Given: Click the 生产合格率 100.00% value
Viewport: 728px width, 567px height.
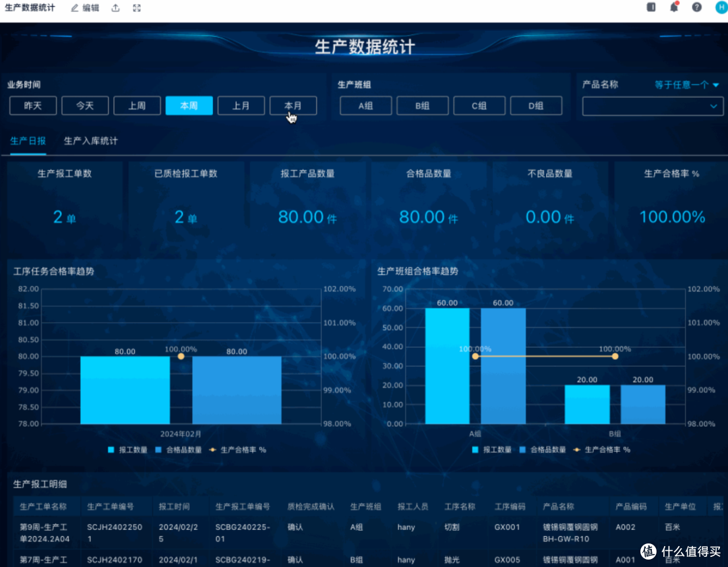Looking at the screenshot, I should [672, 217].
